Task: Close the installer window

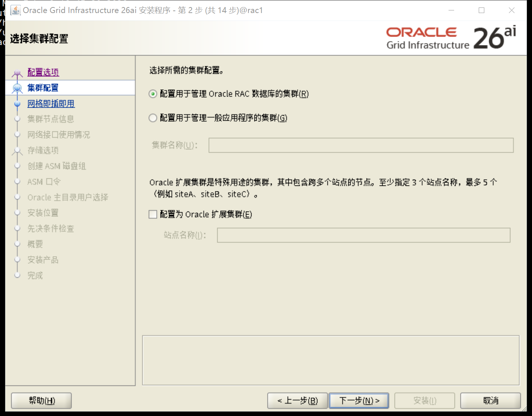Action: pyautogui.click(x=512, y=10)
